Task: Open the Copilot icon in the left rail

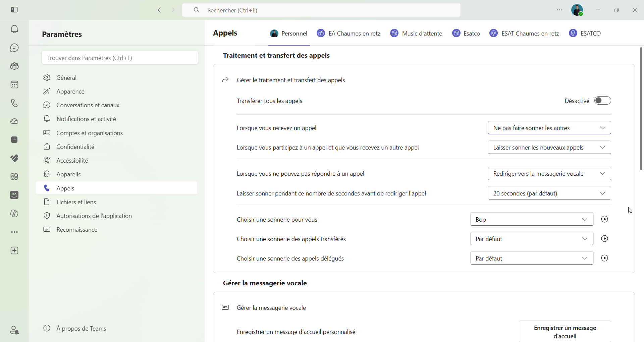Action: pyautogui.click(x=14, y=214)
